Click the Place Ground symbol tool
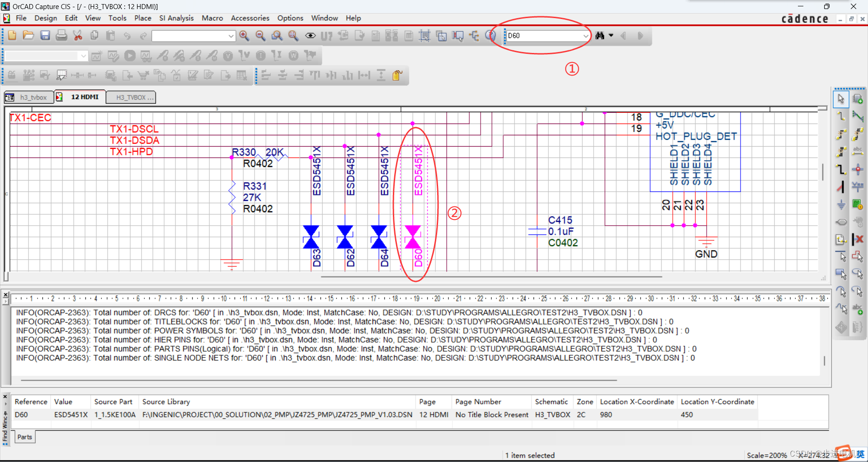Viewport: 868px width, 462px height. (x=841, y=205)
